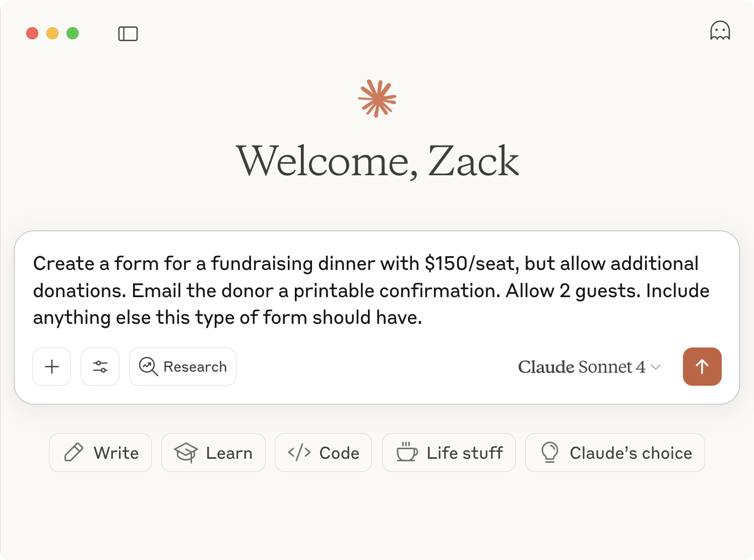Minimize the window using the yellow button
Viewport: 754px width, 560px height.
coord(52,33)
